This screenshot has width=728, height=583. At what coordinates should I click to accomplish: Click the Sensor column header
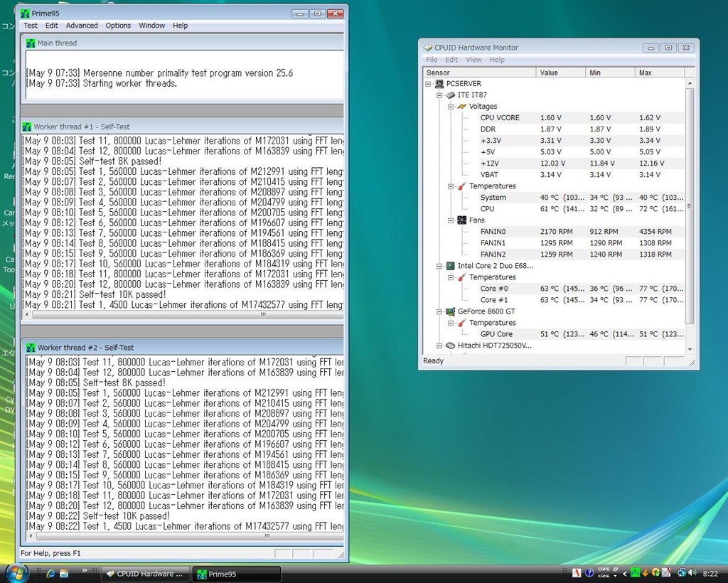480,73
